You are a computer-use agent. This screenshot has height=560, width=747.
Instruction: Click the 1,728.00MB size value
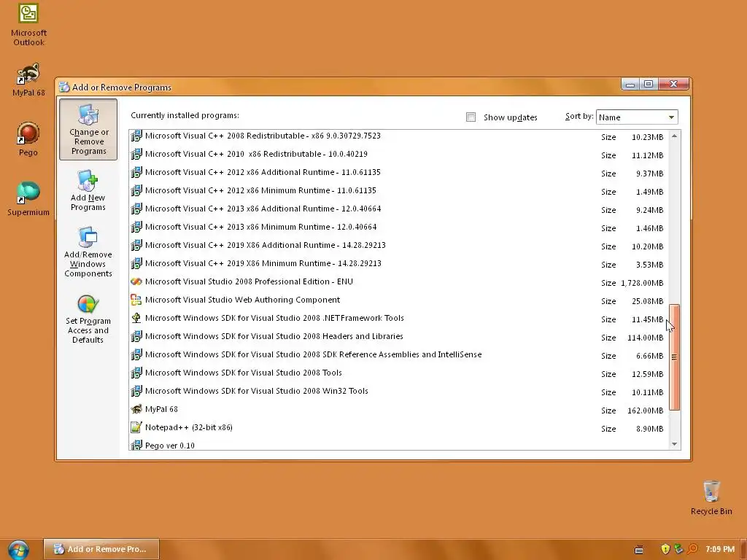click(x=642, y=283)
